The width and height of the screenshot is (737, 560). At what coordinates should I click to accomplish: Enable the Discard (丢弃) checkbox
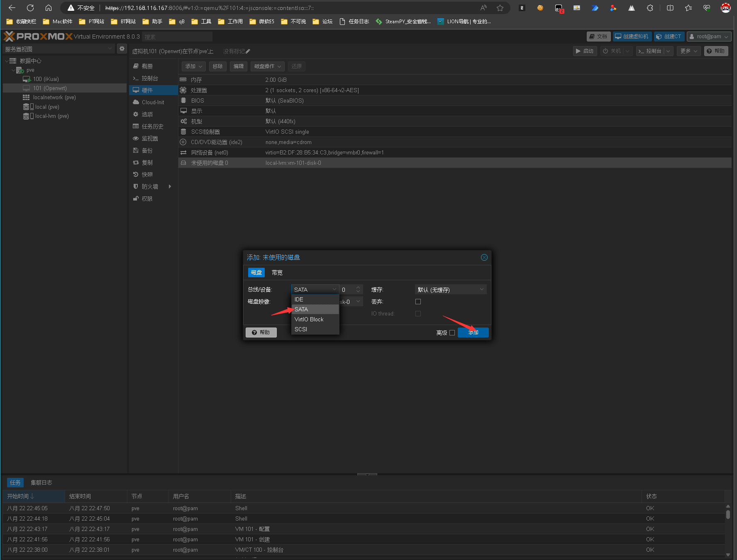[418, 302]
